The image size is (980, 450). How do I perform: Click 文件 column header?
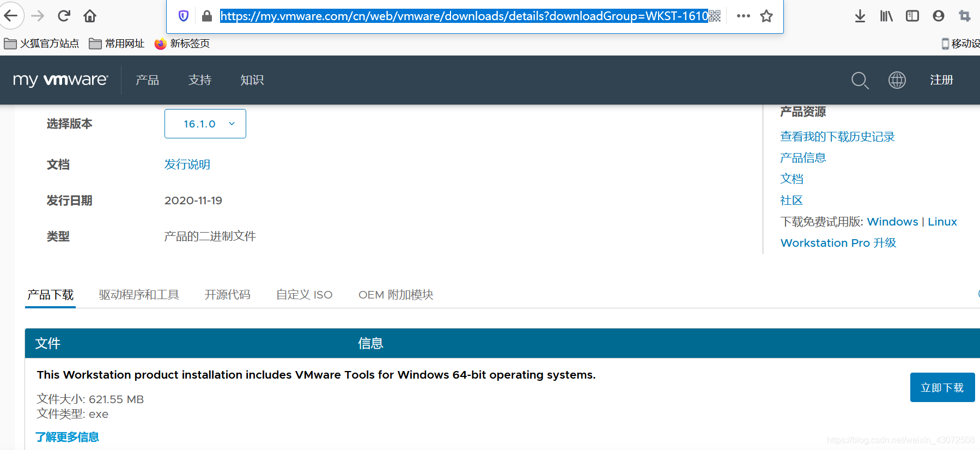pos(48,343)
